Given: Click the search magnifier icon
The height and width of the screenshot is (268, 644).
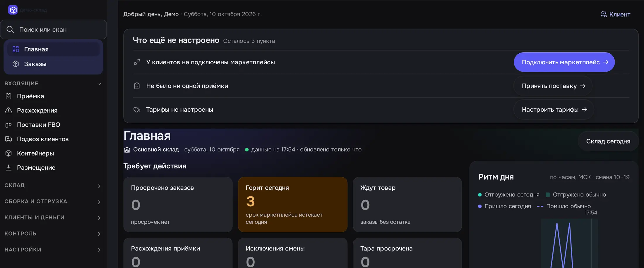Looking at the screenshot, I should pyautogui.click(x=10, y=30).
